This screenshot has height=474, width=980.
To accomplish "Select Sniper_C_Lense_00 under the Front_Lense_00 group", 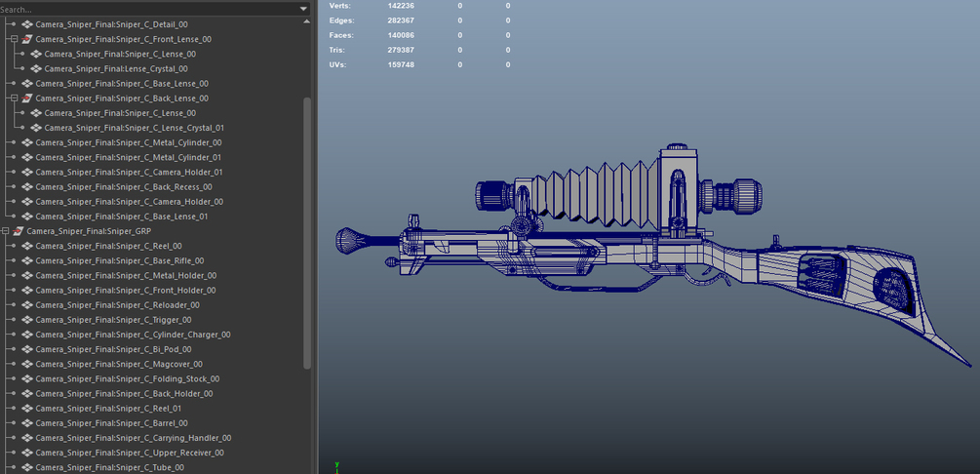I will 120,55.
